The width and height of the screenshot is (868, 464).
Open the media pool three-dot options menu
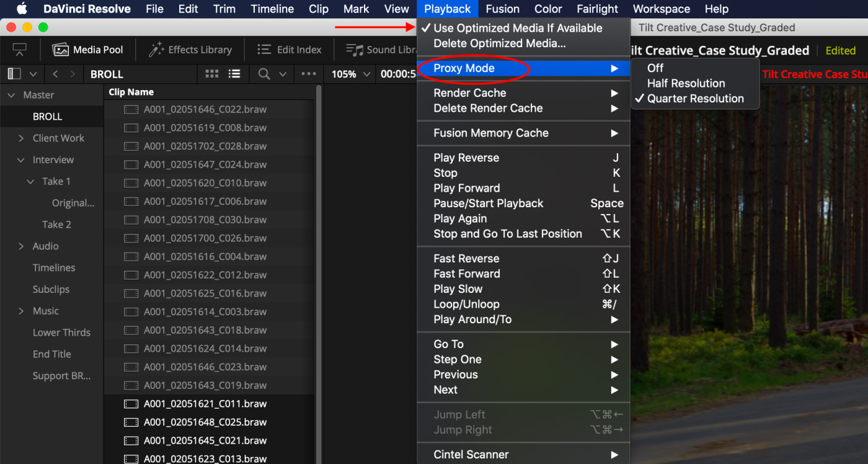click(x=309, y=74)
